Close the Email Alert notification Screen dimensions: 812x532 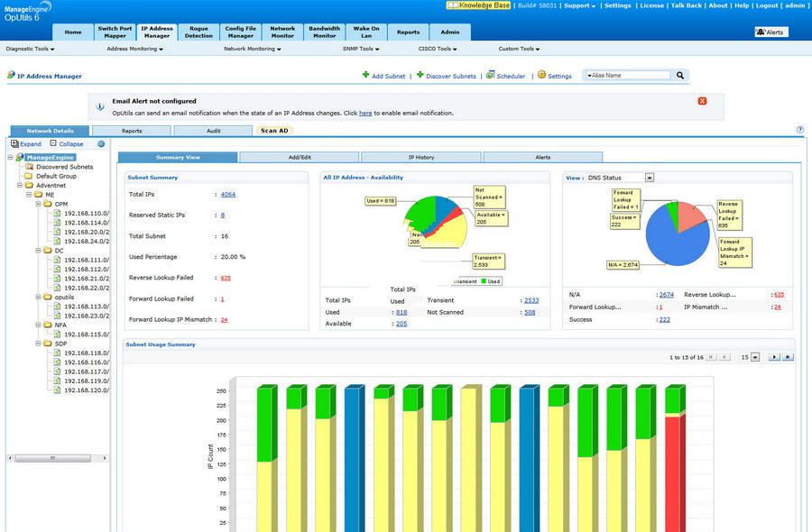(x=702, y=101)
